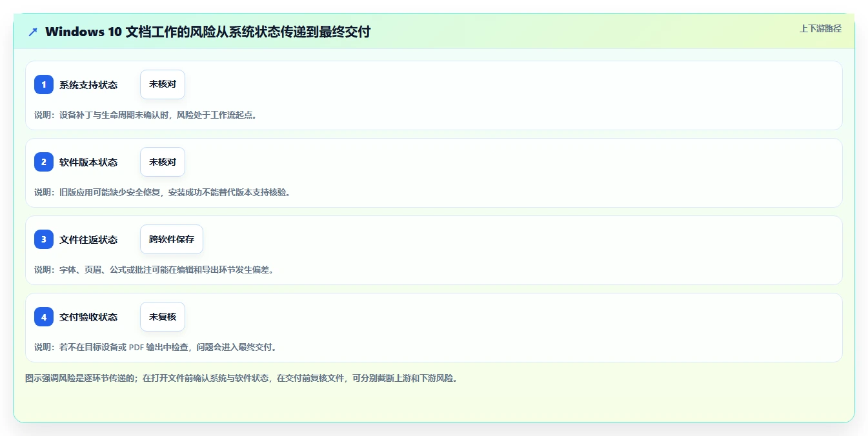Click the 跨软件保存 badge
Image resolution: width=868 pixels, height=436 pixels.
(172, 239)
